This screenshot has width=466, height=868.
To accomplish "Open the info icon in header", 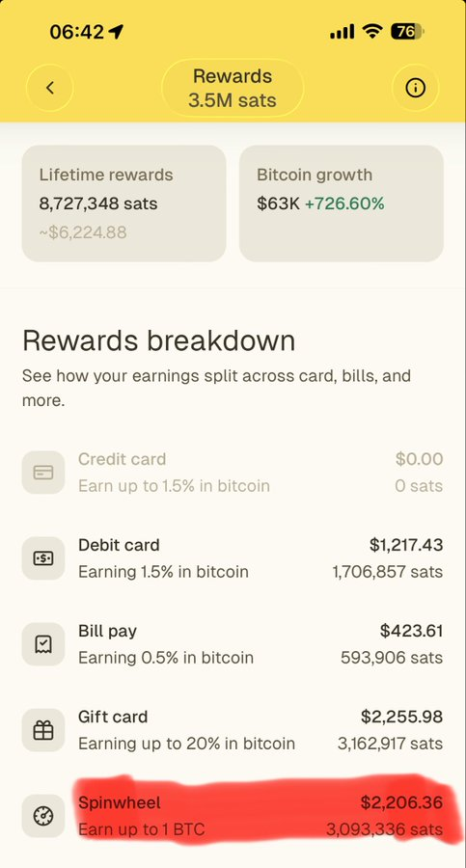I will pyautogui.click(x=415, y=88).
